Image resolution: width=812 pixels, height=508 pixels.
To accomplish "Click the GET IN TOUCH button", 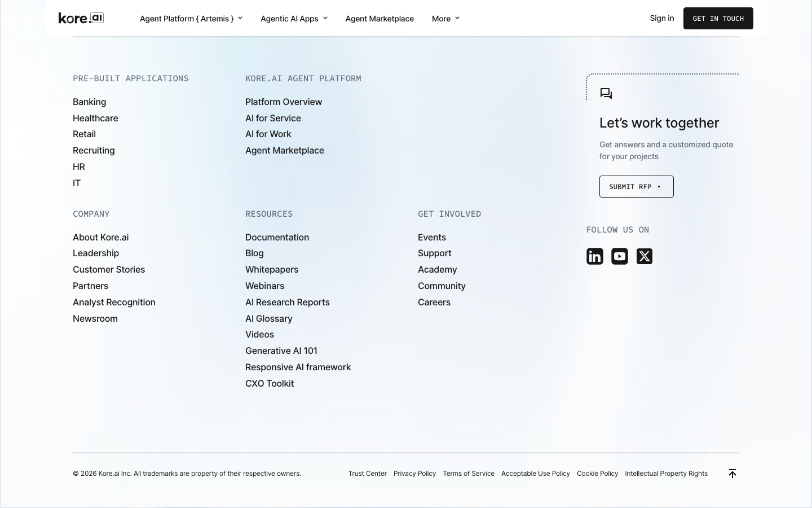I will (718, 18).
